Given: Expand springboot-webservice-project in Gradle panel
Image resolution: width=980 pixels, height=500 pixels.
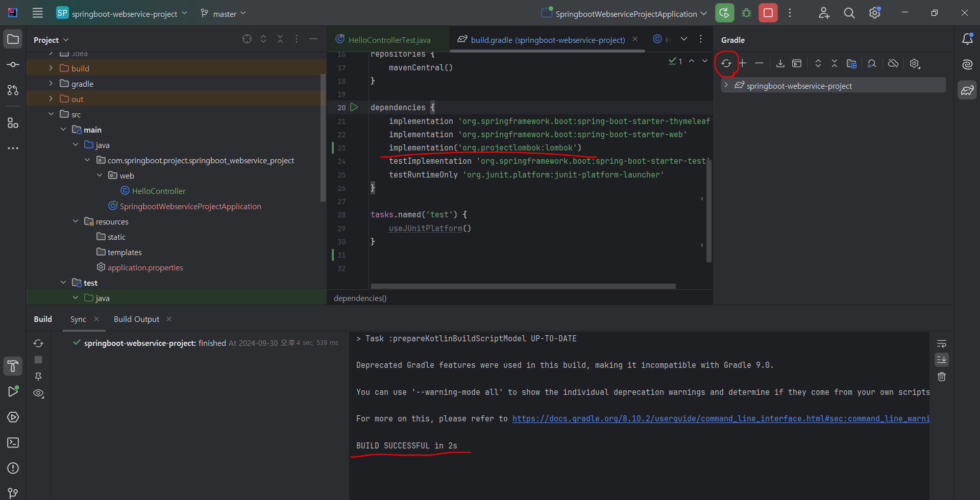Looking at the screenshot, I should pos(726,85).
